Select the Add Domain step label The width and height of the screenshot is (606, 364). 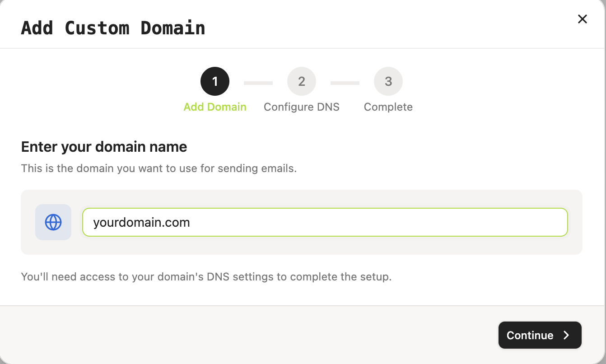point(215,107)
